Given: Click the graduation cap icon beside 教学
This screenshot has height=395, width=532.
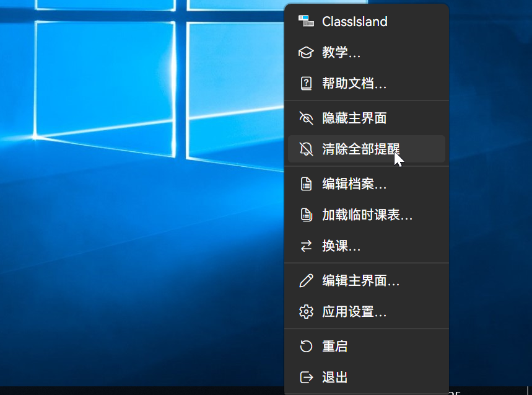Looking at the screenshot, I should point(306,52).
